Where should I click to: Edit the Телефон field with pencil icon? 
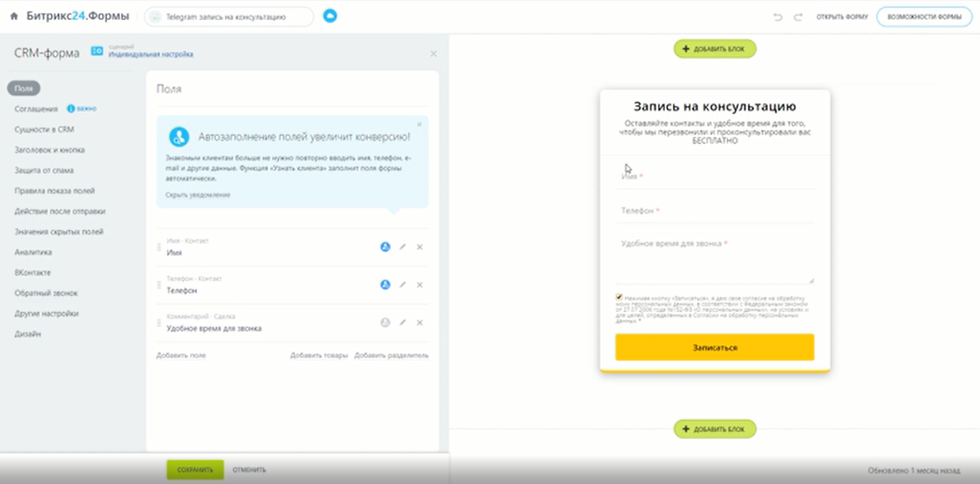tap(403, 285)
